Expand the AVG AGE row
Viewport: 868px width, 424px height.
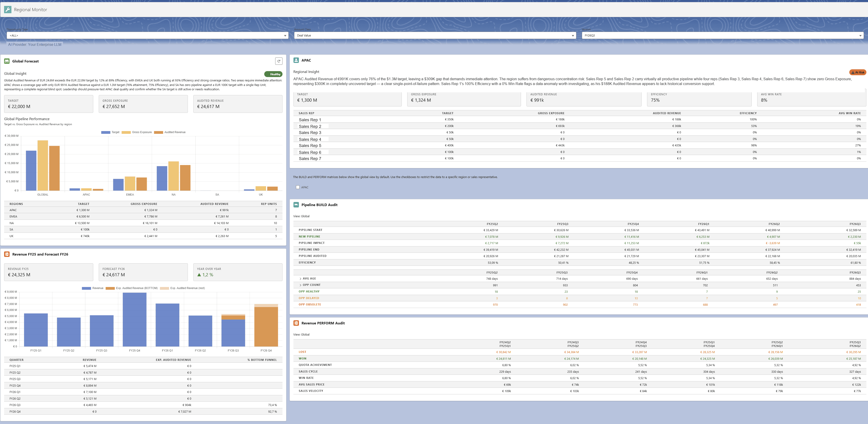(x=300, y=279)
